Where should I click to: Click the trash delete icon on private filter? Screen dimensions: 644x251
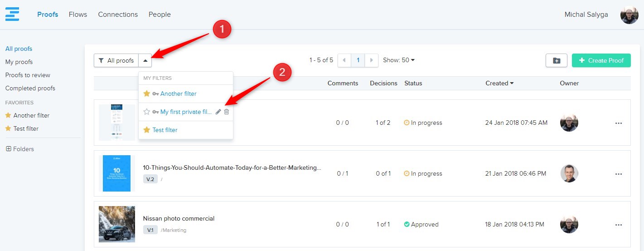click(227, 112)
